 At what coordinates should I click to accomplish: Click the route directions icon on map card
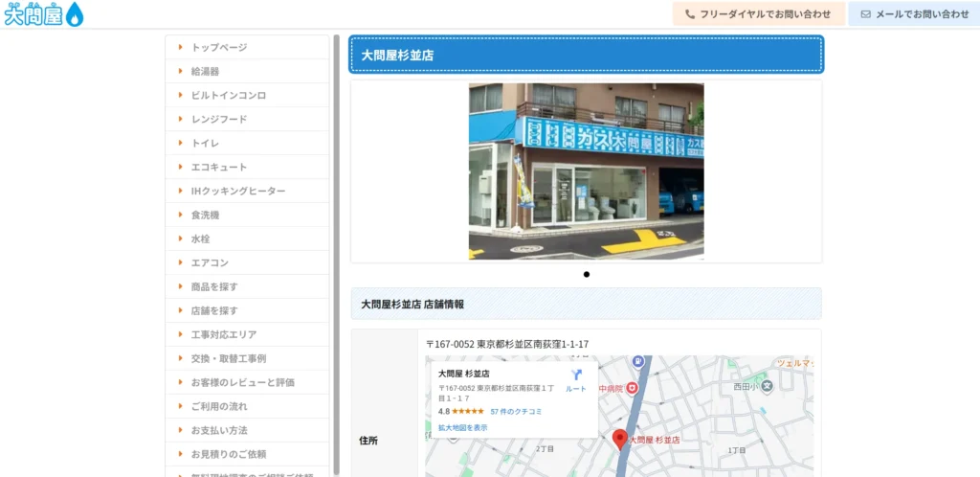pos(576,375)
